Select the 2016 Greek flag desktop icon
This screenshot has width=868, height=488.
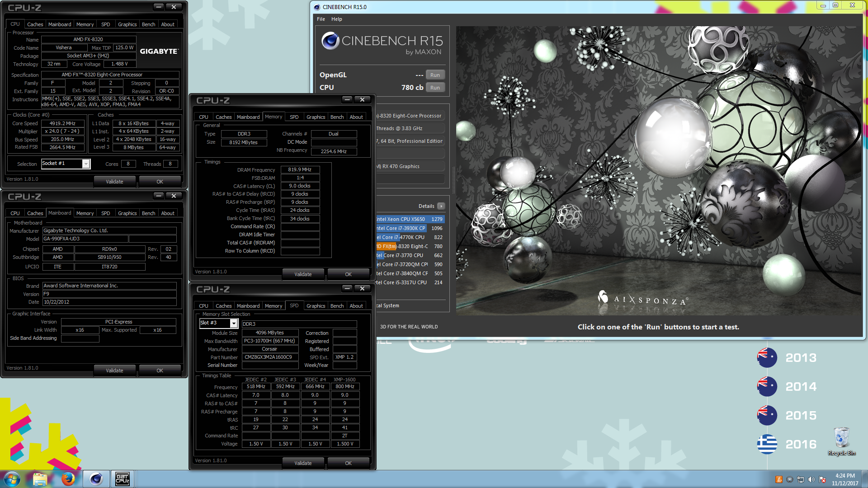[767, 445]
